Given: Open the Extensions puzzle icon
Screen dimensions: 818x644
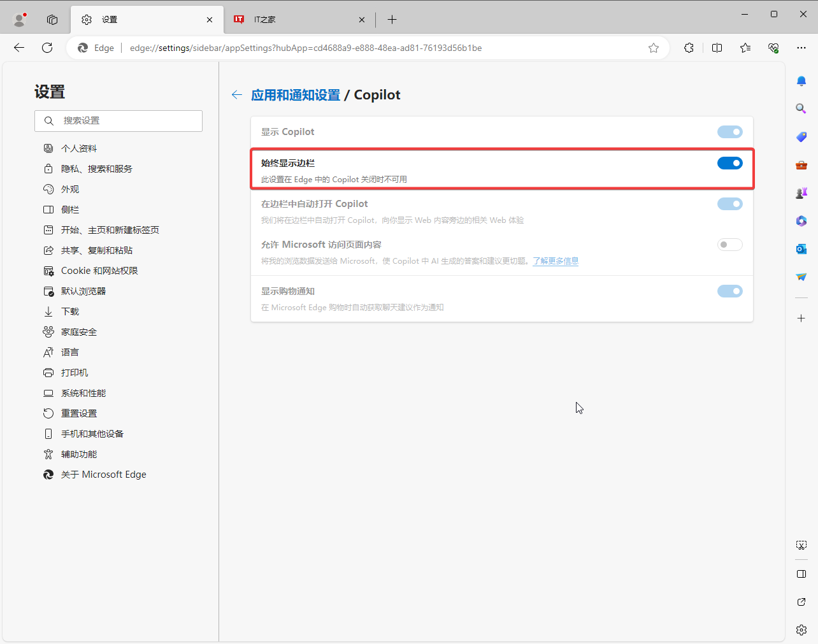Looking at the screenshot, I should point(689,48).
